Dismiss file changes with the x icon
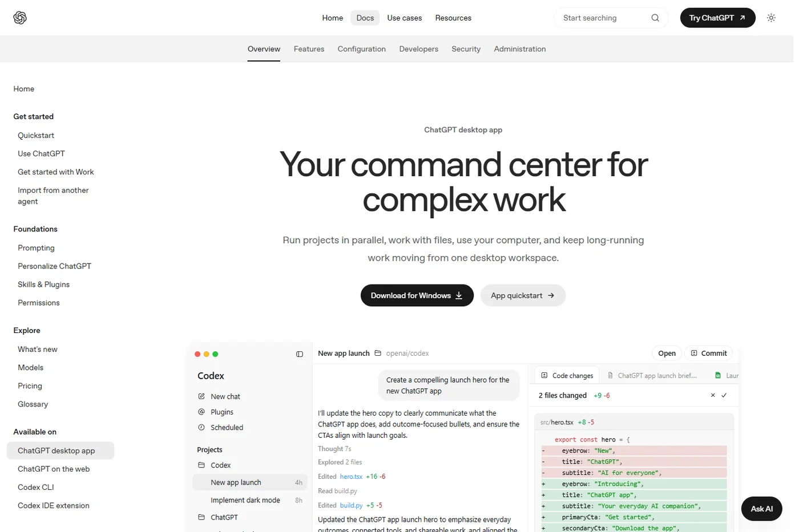This screenshot has height=532, width=799. coord(713,395)
